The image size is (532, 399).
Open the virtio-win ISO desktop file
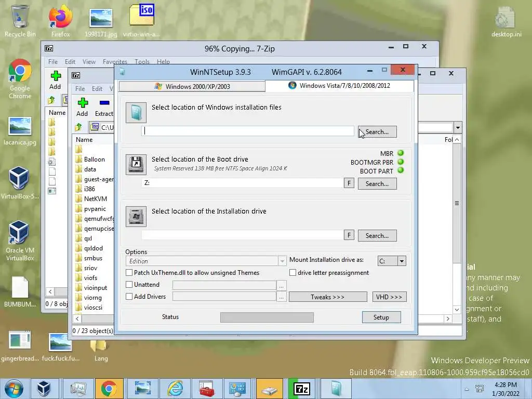(x=141, y=20)
